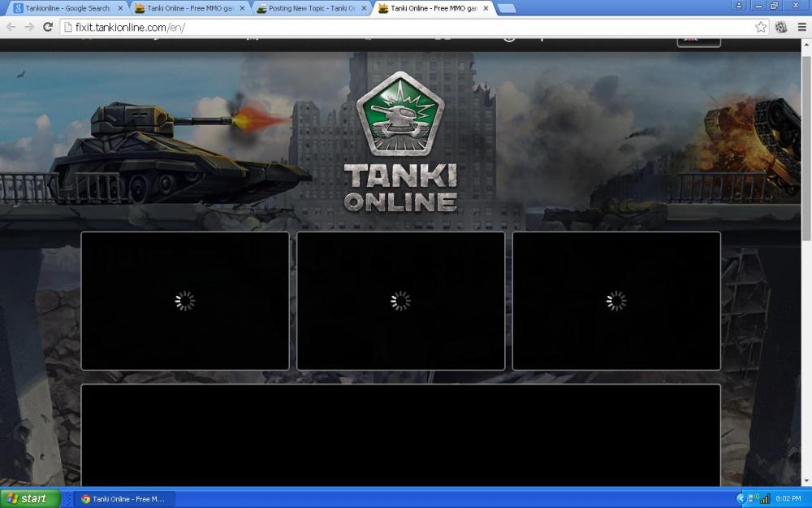Reload the page with the refresh icon
The height and width of the screenshot is (508, 812).
48,27
